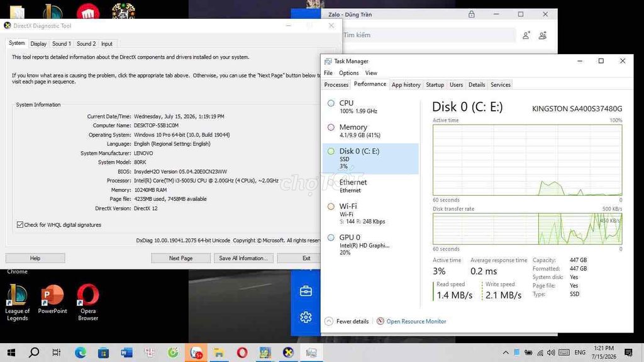The width and height of the screenshot is (644, 362).
Task: Collapse Task Manager with Fewer details
Action: pyautogui.click(x=347, y=321)
